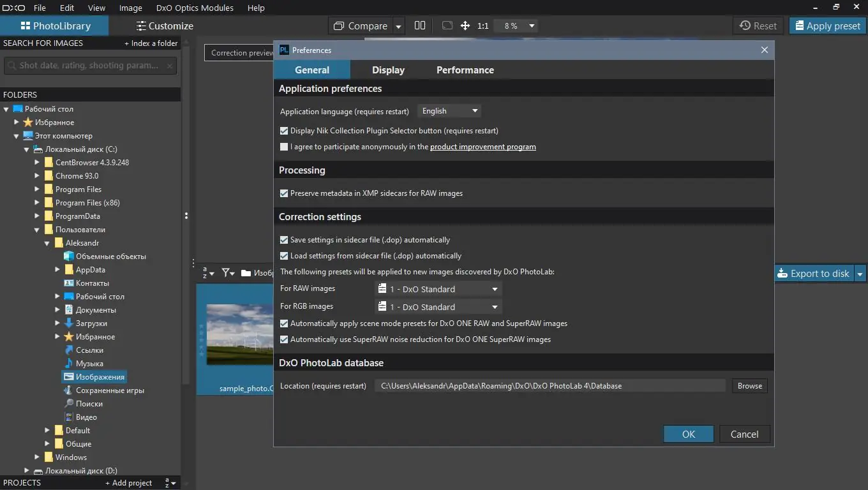Click the Export to disk button
The image size is (868, 490).
coord(814,273)
